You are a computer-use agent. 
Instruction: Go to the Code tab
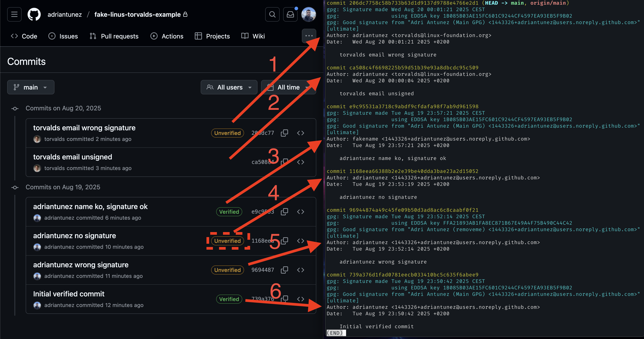pyautogui.click(x=24, y=36)
